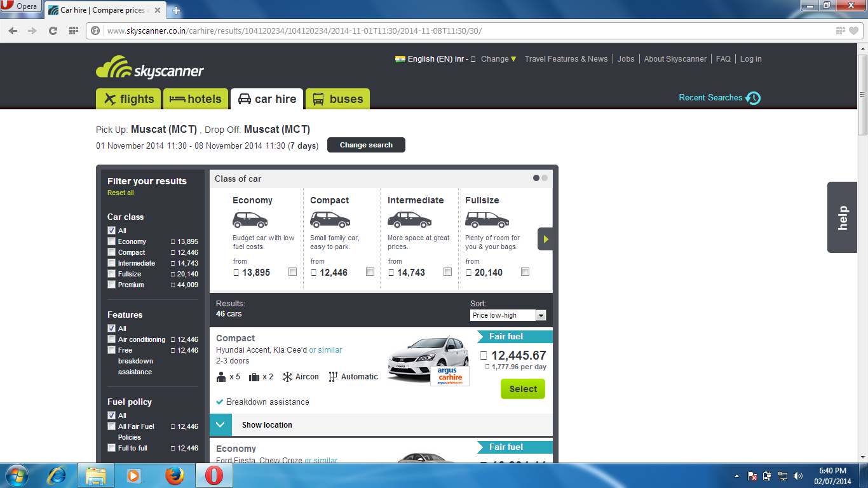This screenshot has height=488, width=868.
Task: Click the Skyscanner logo
Action: (x=150, y=67)
